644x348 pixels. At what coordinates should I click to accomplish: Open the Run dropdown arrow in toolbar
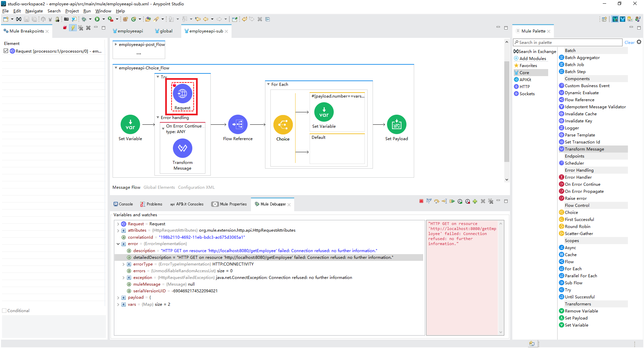pyautogui.click(x=103, y=19)
